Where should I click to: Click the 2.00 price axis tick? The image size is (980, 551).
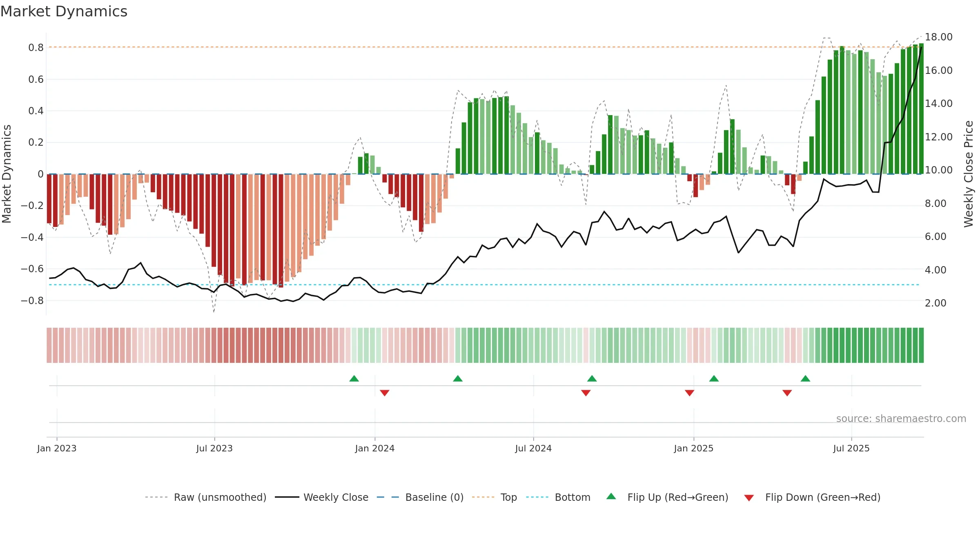tap(935, 303)
